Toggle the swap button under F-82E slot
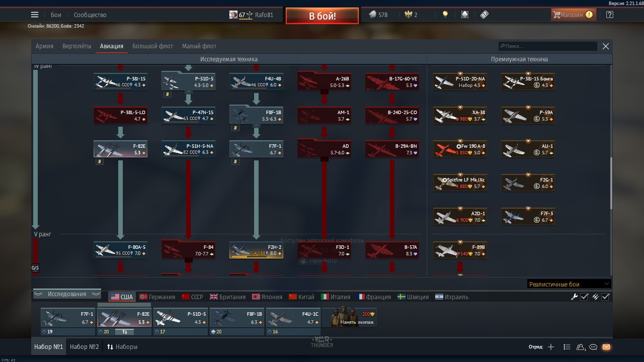This screenshot has height=362, width=644. click(x=124, y=332)
